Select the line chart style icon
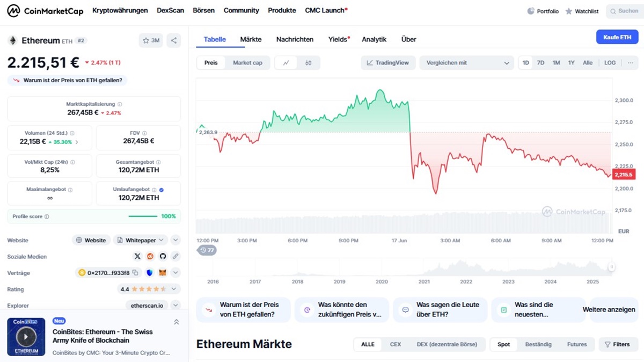 286,63
